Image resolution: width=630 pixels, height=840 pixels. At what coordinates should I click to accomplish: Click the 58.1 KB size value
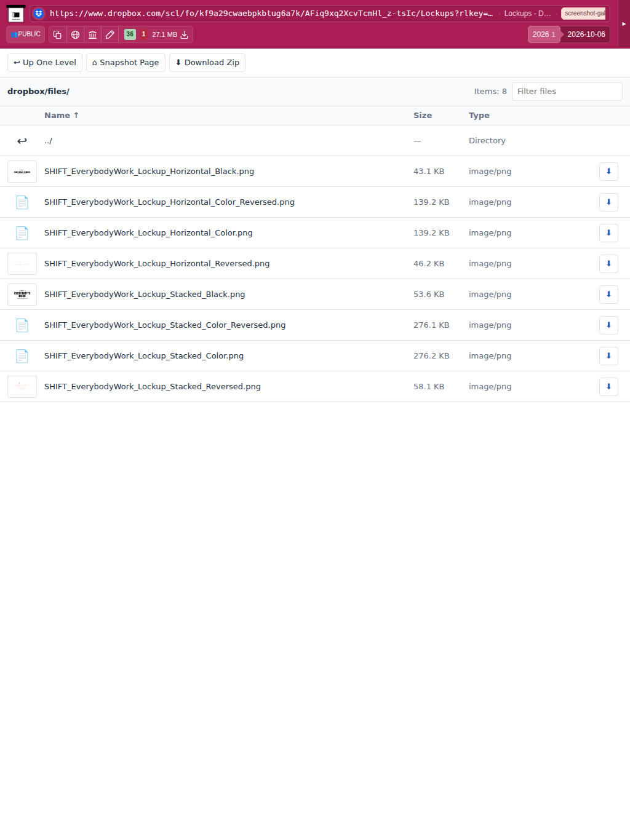click(x=429, y=387)
